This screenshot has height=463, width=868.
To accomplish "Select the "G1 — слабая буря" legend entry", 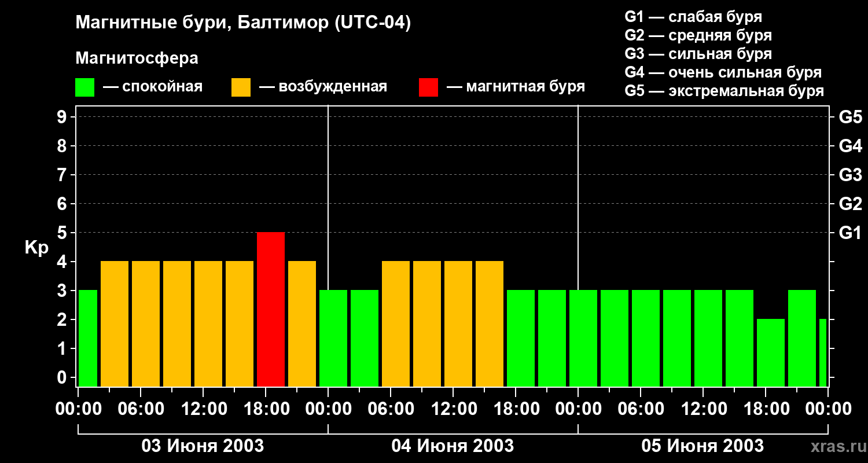I will [x=693, y=17].
